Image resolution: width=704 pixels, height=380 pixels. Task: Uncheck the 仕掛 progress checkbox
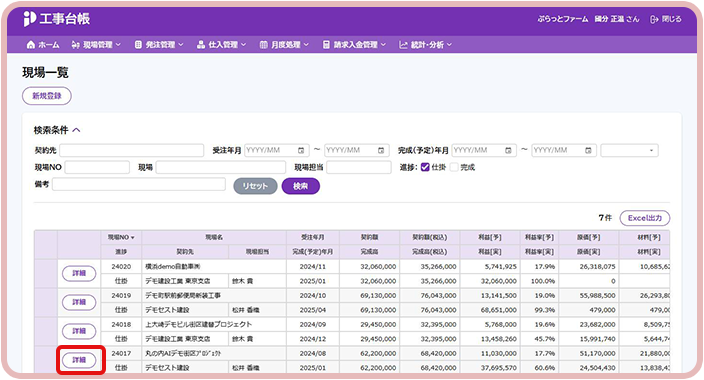tap(425, 167)
